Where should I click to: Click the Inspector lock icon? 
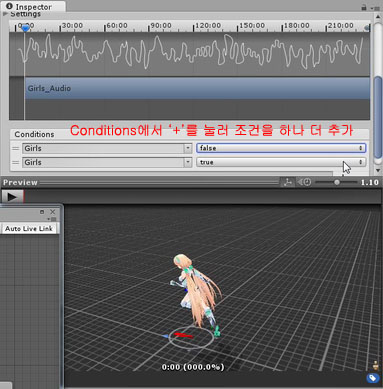click(x=364, y=7)
